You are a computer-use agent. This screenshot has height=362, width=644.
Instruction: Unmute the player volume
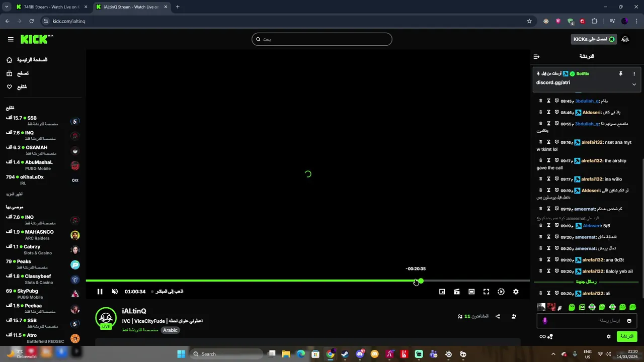[x=115, y=292]
